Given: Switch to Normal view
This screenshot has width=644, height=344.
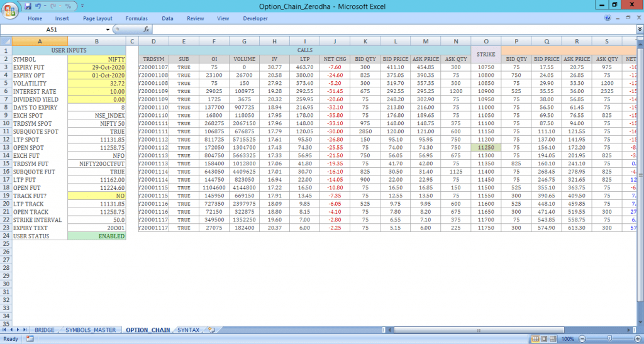Looking at the screenshot, I should click(x=536, y=339).
